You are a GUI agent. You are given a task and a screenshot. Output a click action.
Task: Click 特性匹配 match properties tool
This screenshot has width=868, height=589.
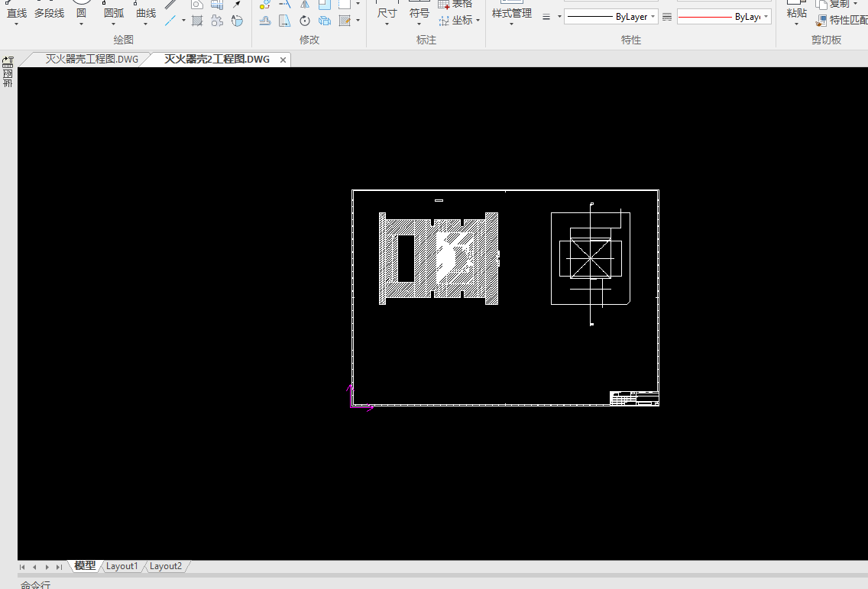click(x=842, y=21)
